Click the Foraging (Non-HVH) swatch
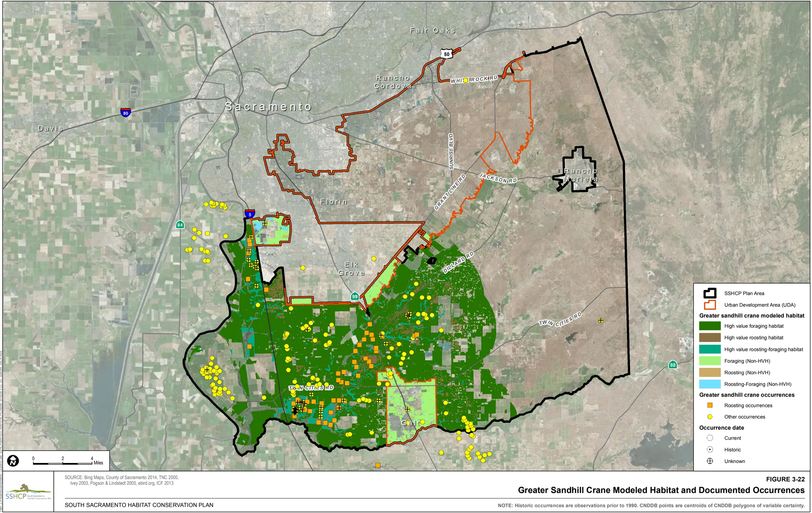This screenshot has height=513, width=812. pyautogui.click(x=710, y=361)
